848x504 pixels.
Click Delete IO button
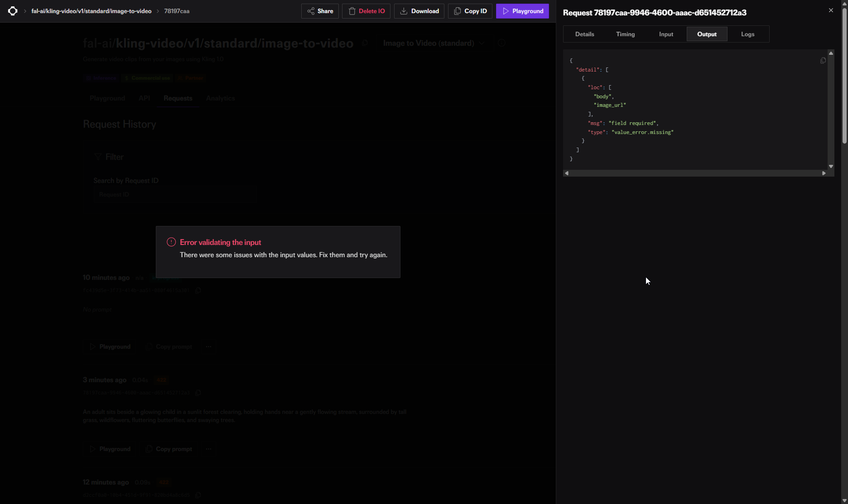366,11
